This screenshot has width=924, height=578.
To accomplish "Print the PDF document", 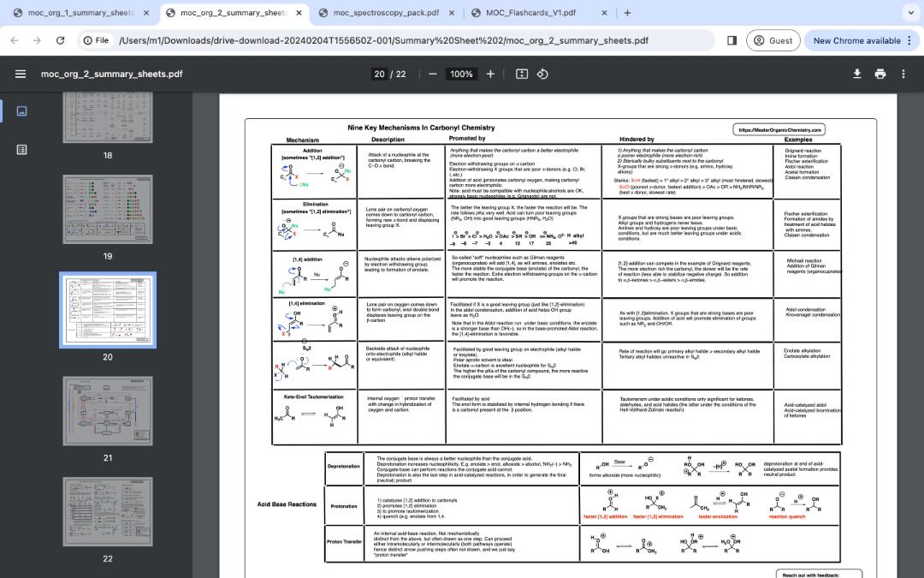I will tap(880, 74).
